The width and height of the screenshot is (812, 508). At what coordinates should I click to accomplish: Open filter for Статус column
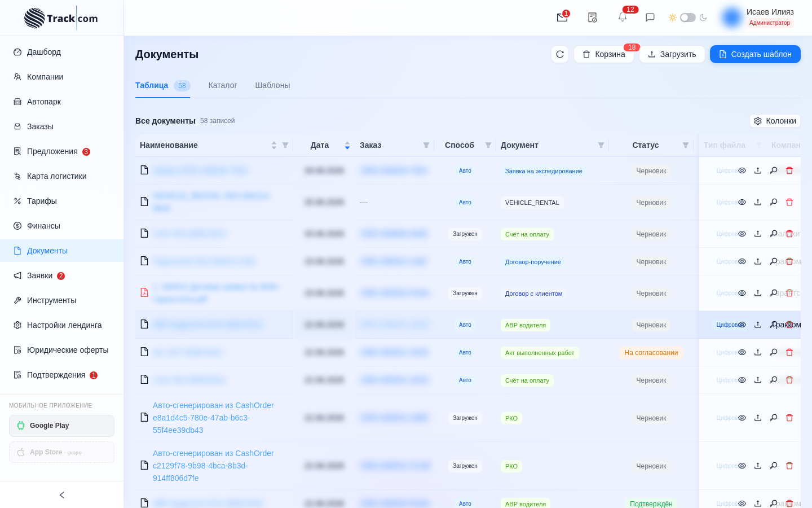pos(686,145)
